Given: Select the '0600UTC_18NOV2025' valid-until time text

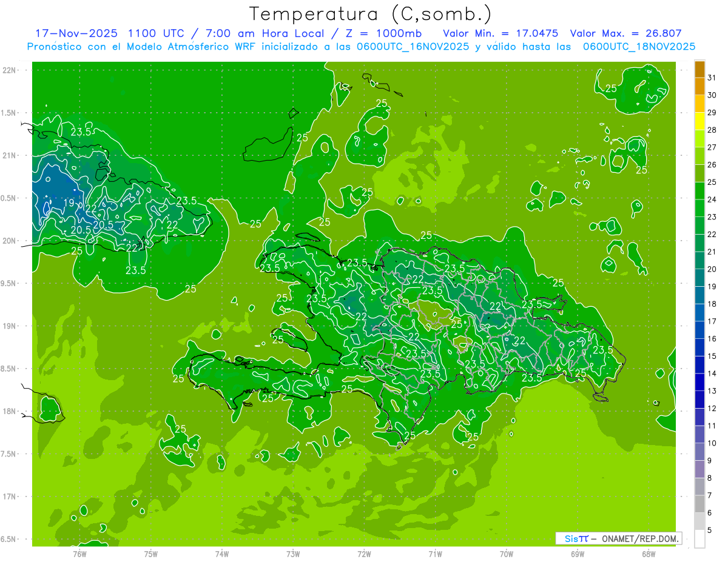Looking at the screenshot, I should click(639, 47).
